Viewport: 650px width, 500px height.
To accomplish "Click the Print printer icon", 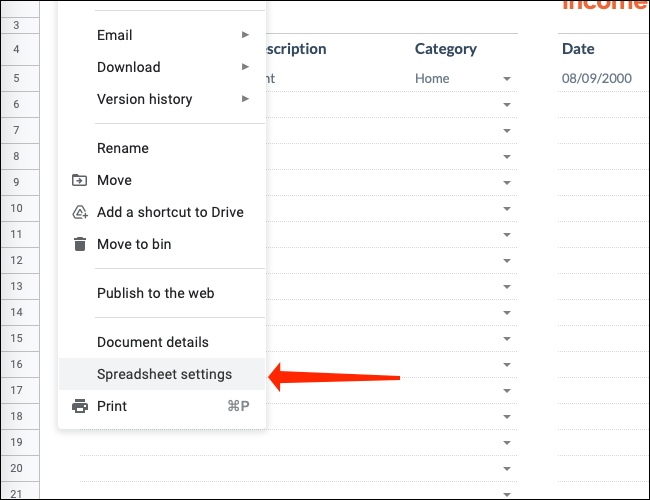I will point(80,406).
